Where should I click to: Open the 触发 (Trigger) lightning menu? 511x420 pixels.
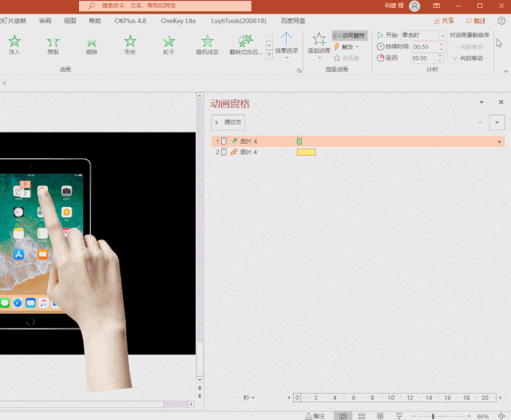click(346, 47)
